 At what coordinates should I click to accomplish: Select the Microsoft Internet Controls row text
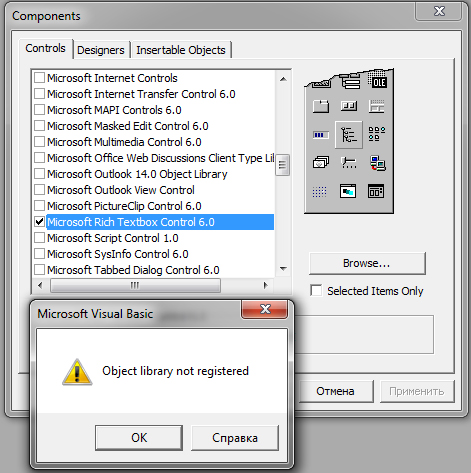pyautogui.click(x=112, y=78)
